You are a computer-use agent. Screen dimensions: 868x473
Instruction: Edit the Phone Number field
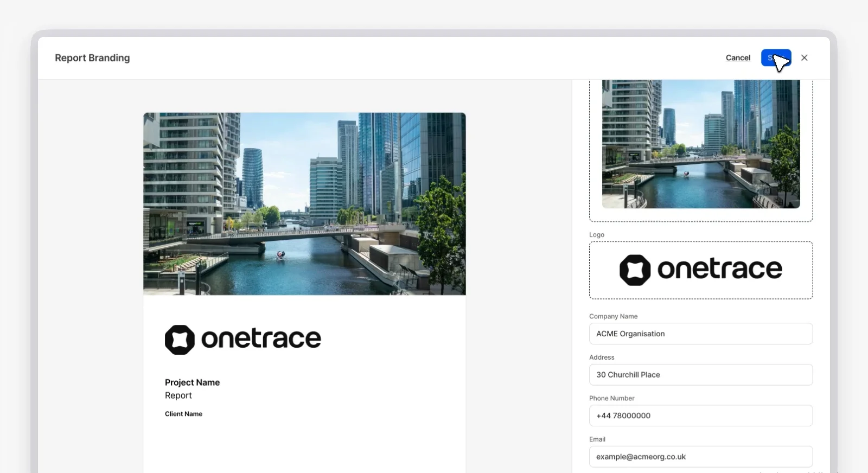point(701,416)
